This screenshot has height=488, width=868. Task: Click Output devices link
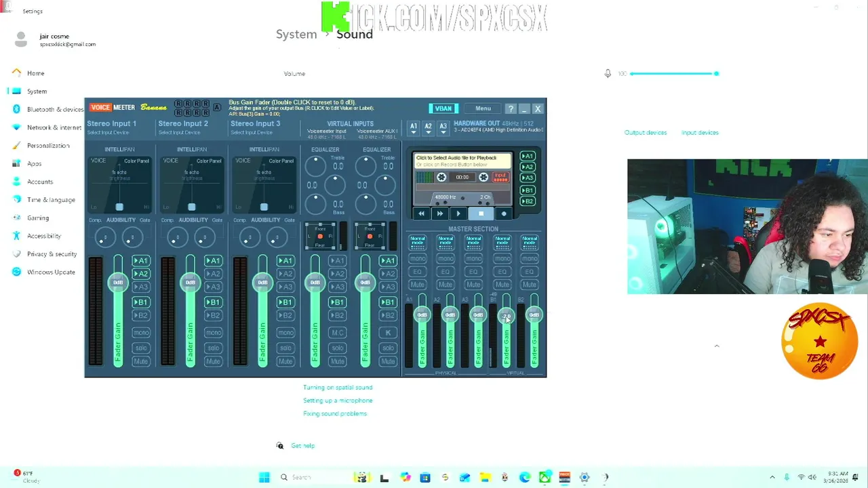point(646,133)
